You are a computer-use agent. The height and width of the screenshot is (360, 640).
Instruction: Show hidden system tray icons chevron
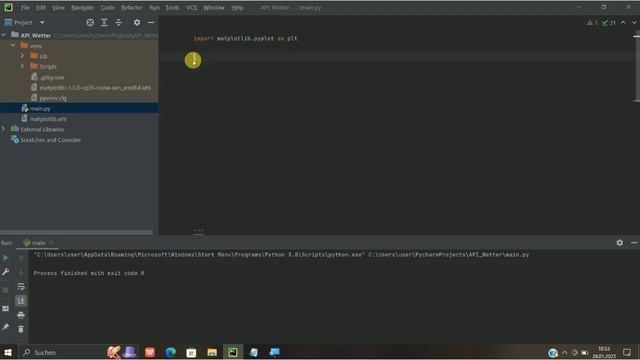(x=565, y=352)
